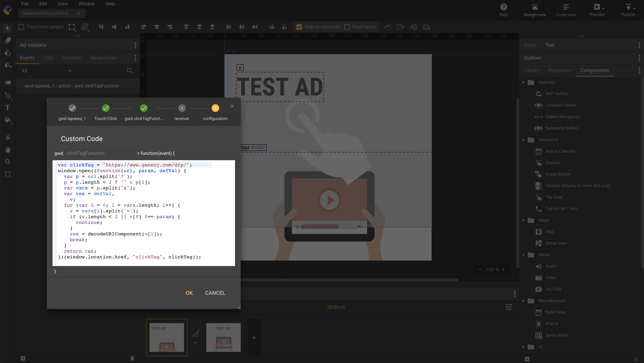Viewport: 644px width, 363px height.
Task: Open the Window menu
Action: click(87, 4)
